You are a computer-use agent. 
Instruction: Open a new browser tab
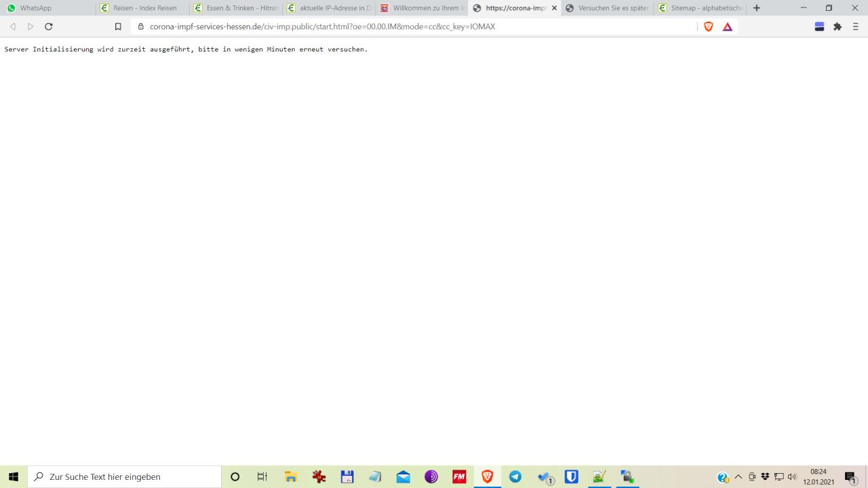757,8
